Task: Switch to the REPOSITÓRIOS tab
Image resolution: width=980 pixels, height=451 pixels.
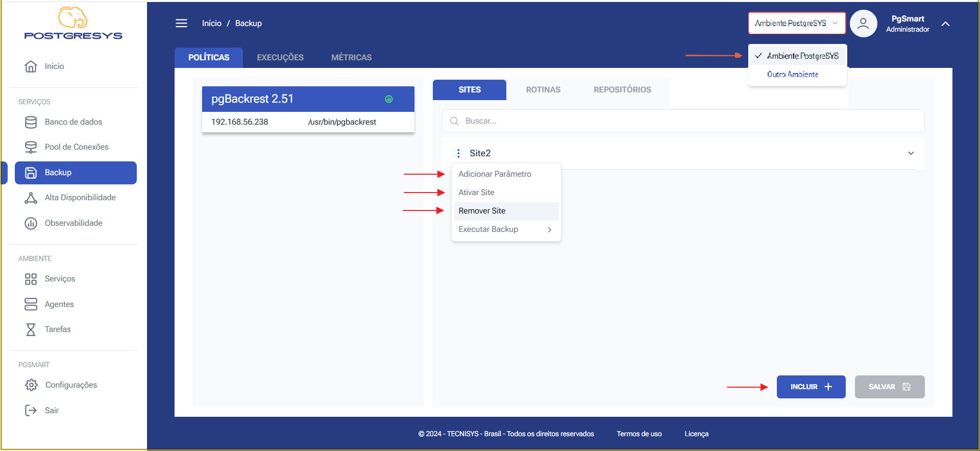Action: click(622, 90)
